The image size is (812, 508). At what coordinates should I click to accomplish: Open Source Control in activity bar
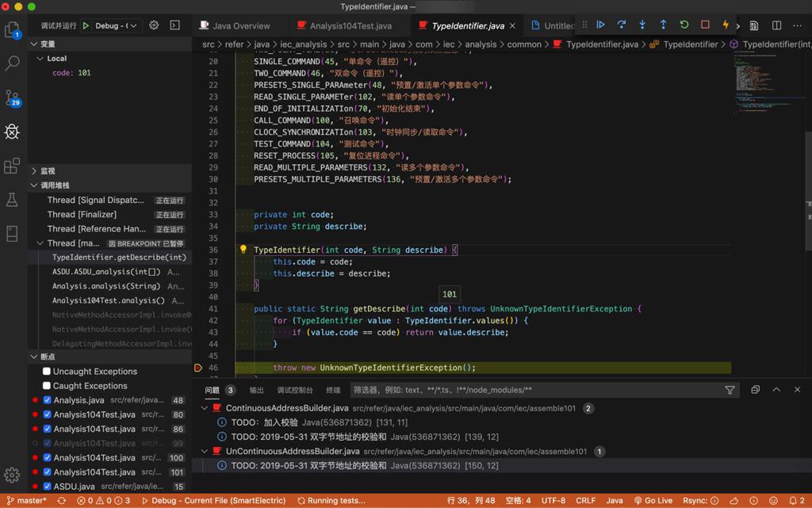[x=12, y=97]
